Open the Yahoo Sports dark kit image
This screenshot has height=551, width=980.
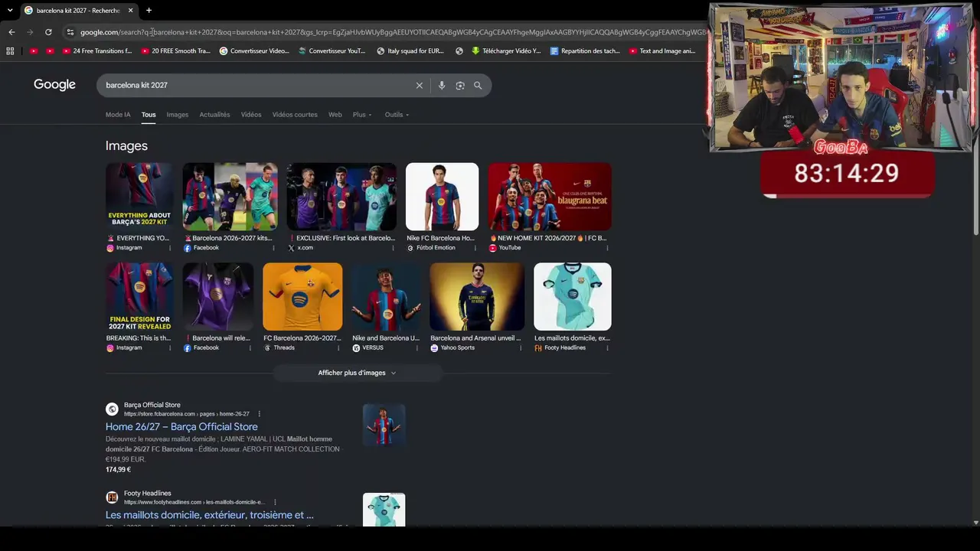[x=477, y=297]
